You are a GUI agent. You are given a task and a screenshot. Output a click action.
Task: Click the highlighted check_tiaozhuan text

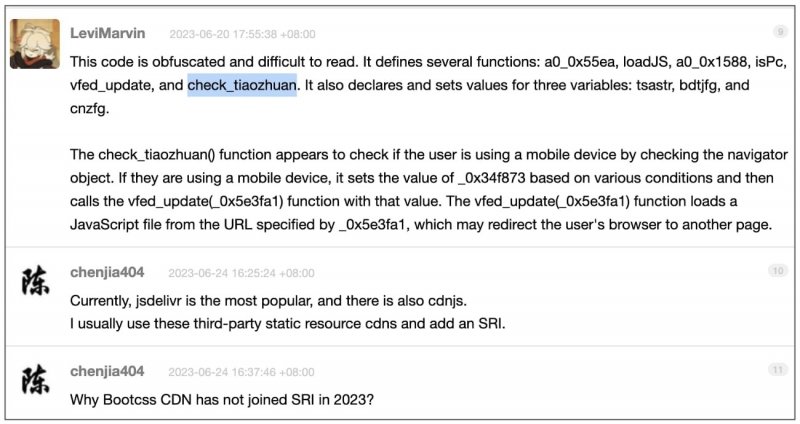tap(242, 86)
